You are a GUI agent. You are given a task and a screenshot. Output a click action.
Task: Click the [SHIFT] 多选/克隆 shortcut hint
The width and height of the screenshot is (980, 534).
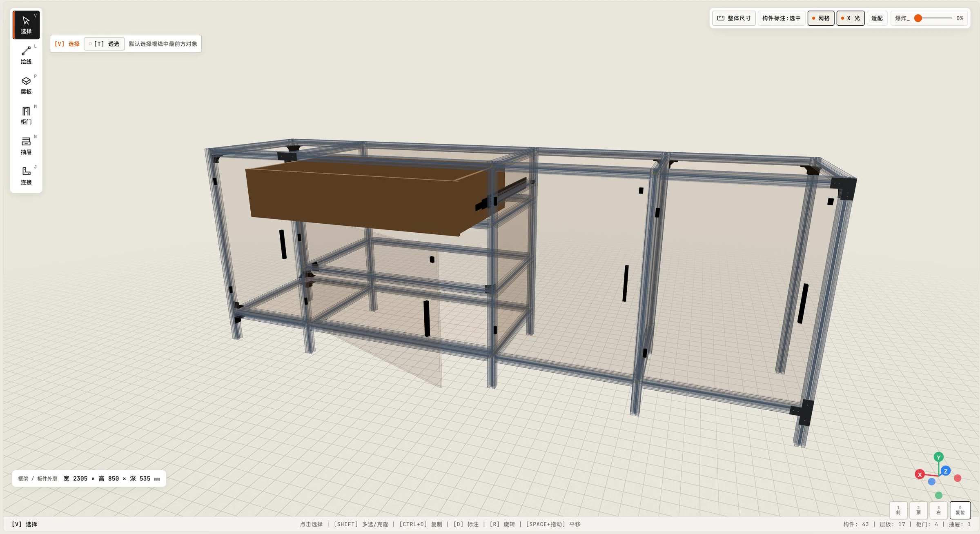(361, 524)
